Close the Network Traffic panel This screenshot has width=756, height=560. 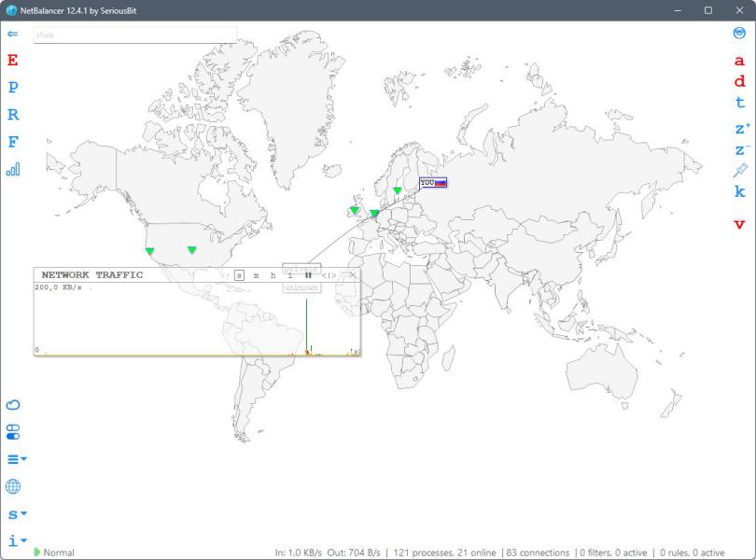pyautogui.click(x=353, y=275)
